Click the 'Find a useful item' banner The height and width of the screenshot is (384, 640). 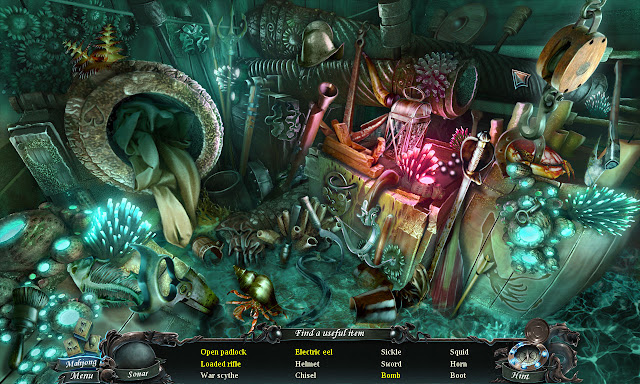pyautogui.click(x=329, y=333)
